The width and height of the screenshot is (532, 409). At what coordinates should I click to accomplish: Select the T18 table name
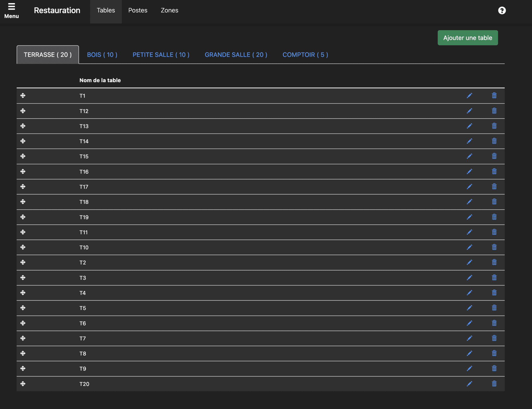[84, 202]
